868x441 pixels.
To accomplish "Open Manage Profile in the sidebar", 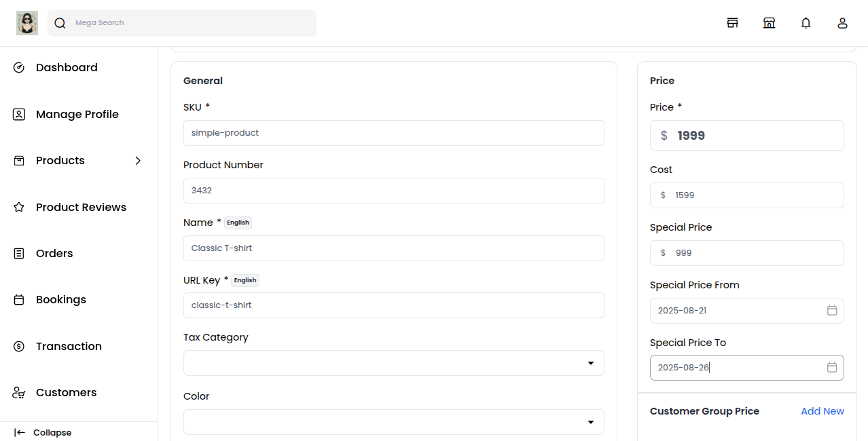I will [77, 114].
